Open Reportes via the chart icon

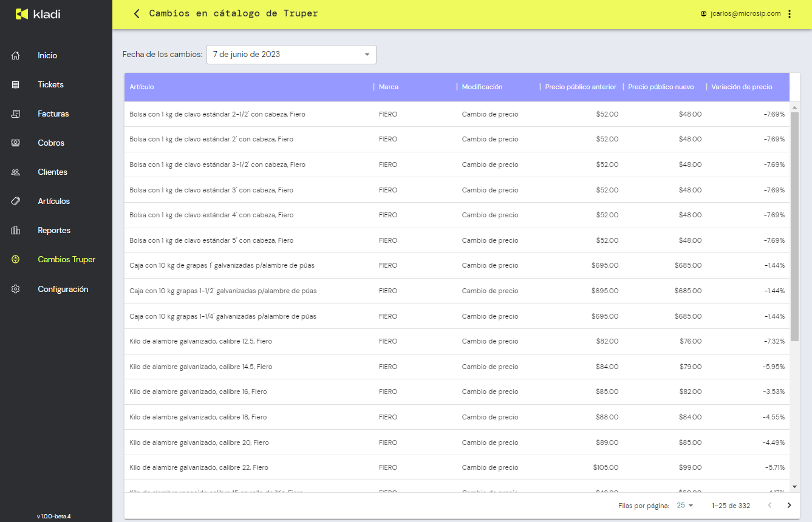[16, 231]
